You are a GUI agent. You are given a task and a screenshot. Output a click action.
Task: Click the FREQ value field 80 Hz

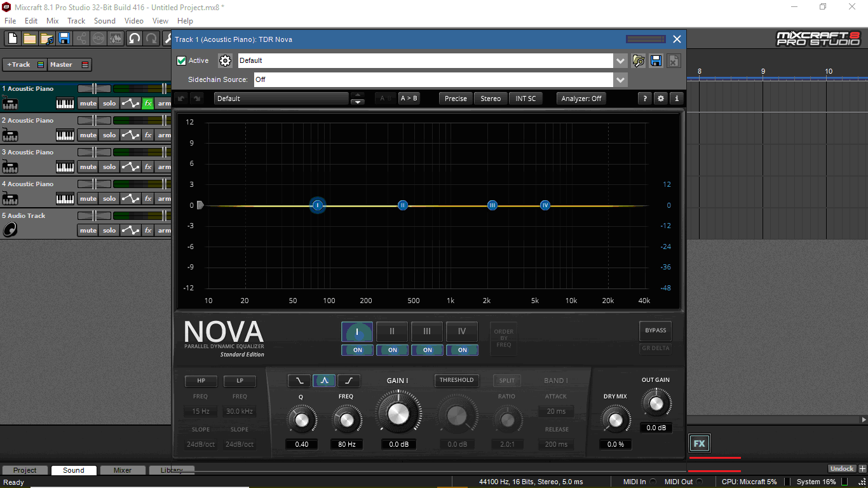(x=347, y=444)
